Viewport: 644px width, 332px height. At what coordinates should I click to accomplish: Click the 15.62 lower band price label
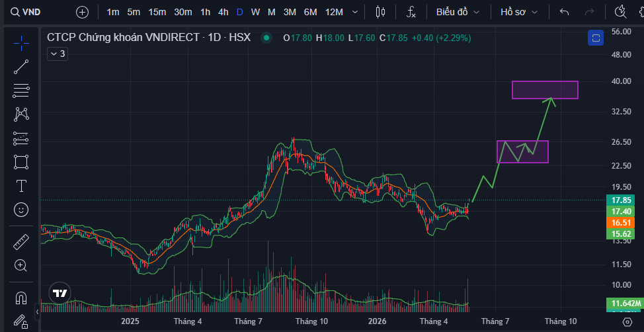click(x=621, y=234)
